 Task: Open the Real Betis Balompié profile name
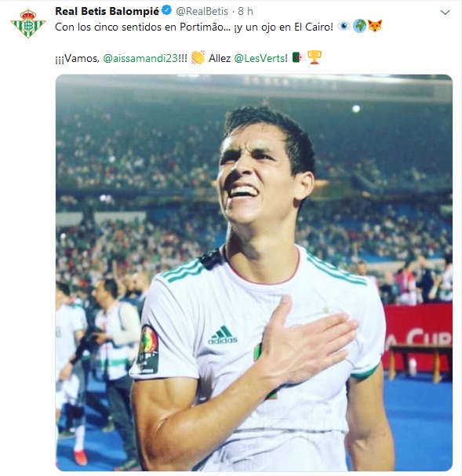coord(107,11)
